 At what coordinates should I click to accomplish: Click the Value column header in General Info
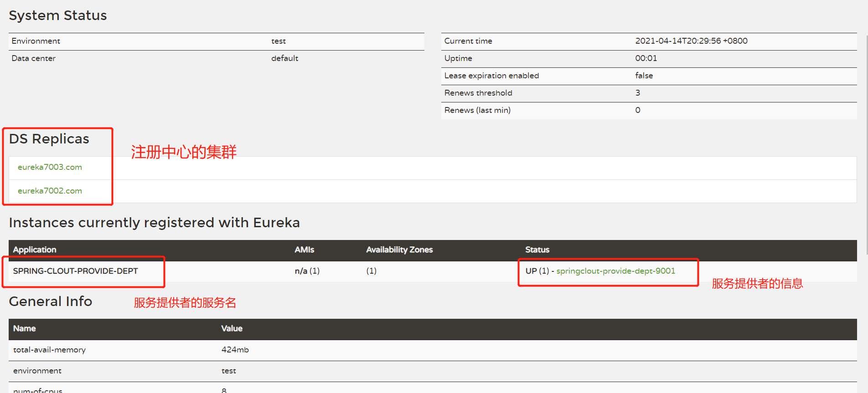pos(232,328)
